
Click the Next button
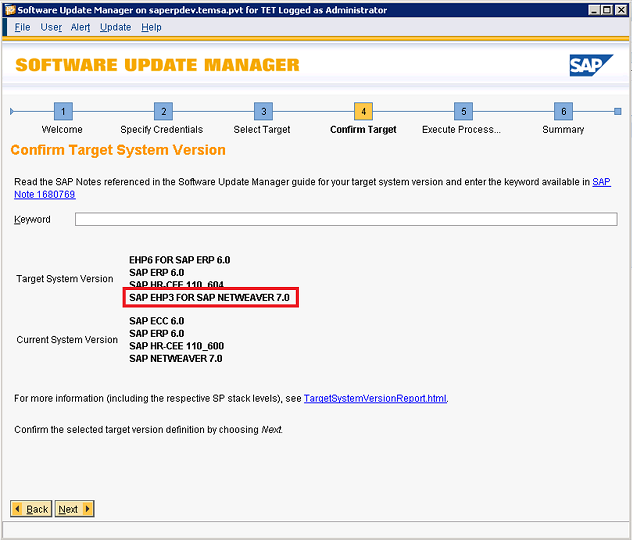[x=75, y=509]
